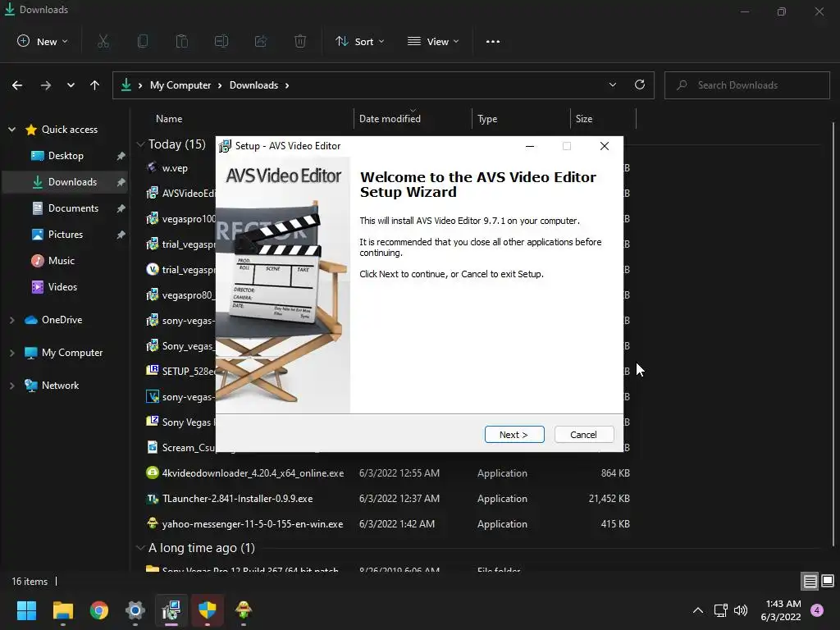
Task: Open the New item menu in Explorer
Action: (x=43, y=41)
